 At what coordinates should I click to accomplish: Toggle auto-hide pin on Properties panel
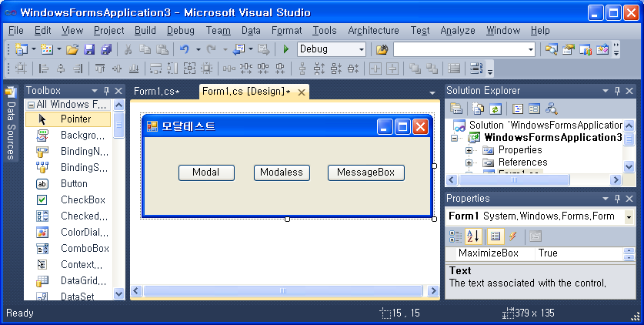[617, 199]
